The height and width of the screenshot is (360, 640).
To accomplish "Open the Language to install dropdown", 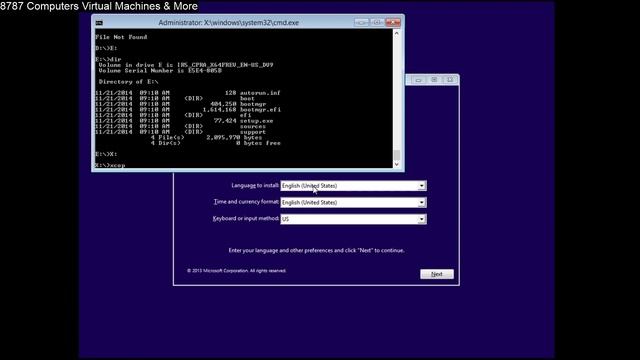I will tap(353, 186).
